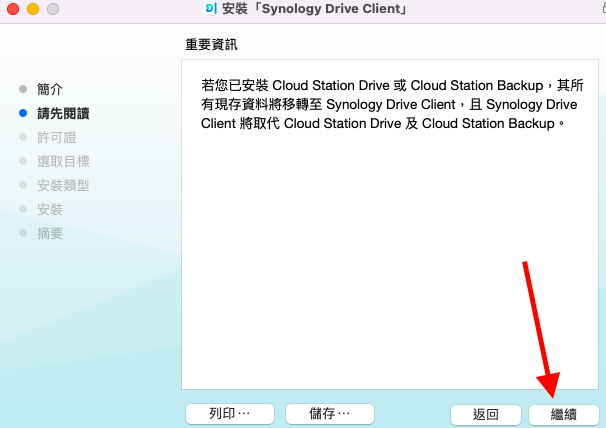Go back using the 返回 button
606x428 pixels.
coord(485,414)
